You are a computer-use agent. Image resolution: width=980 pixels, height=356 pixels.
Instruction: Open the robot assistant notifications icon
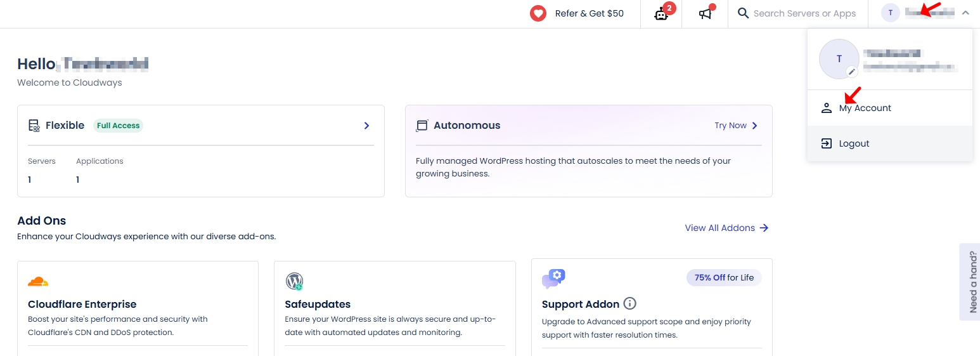(x=662, y=13)
